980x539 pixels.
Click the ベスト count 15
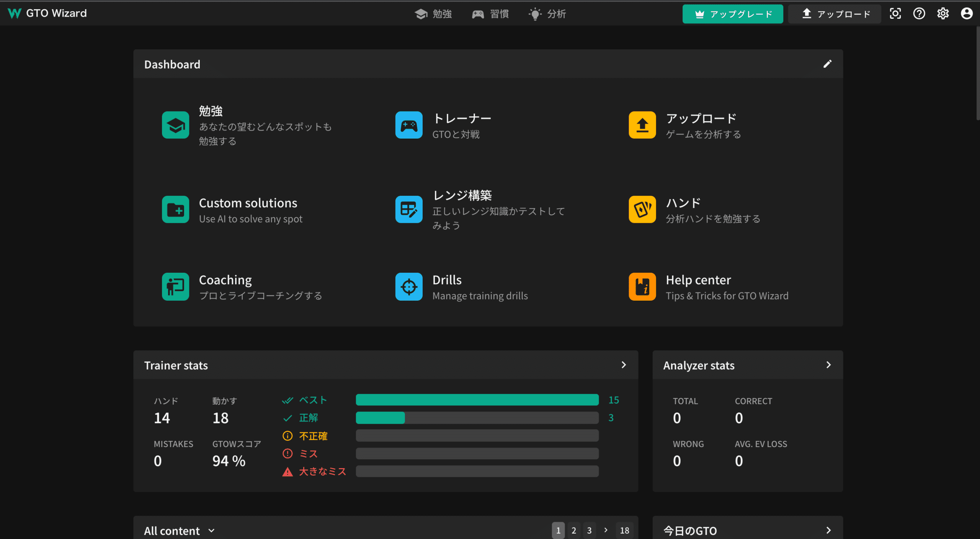614,400
